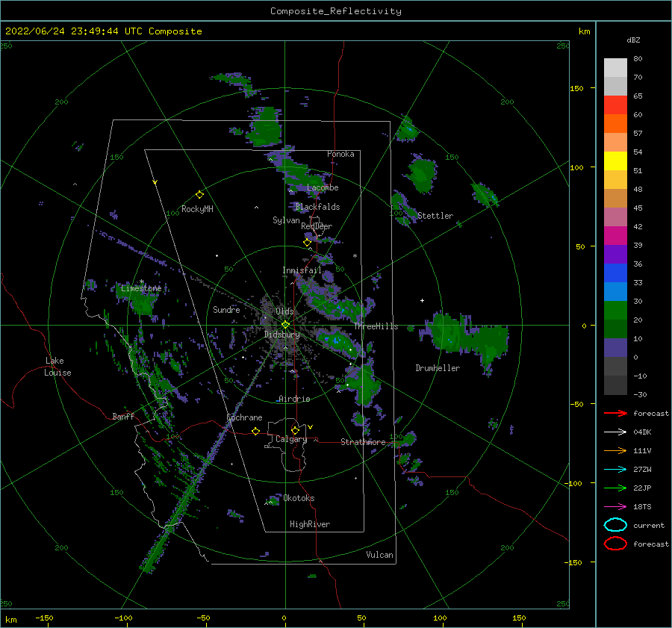Viewport: 672px width, 628px height.
Task: Click the Lacombe city label
Action: pos(323,187)
